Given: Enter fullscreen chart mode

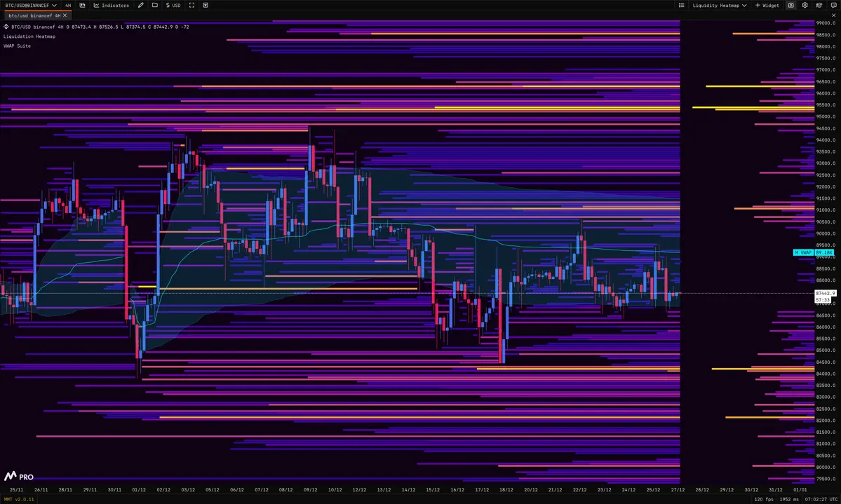Looking at the screenshot, I should click(191, 6).
